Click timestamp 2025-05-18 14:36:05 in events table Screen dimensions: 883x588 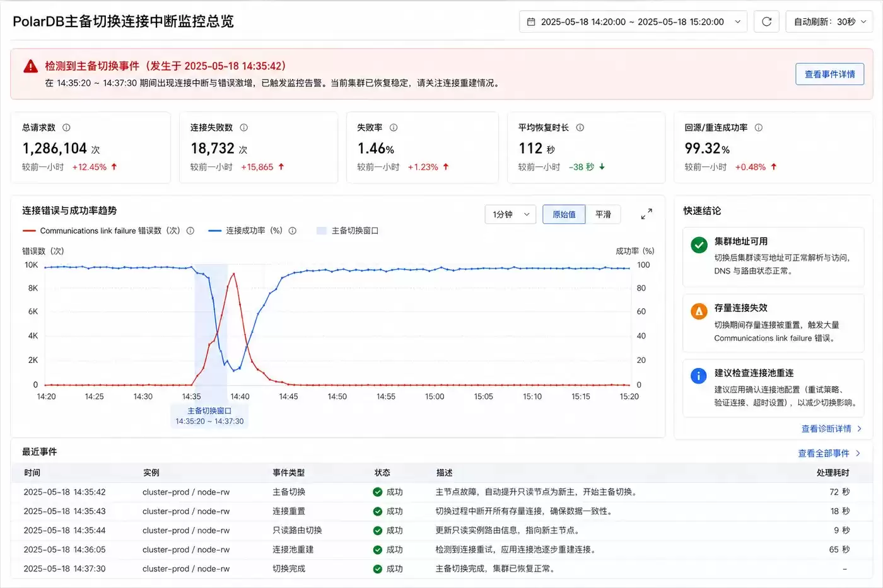click(65, 550)
